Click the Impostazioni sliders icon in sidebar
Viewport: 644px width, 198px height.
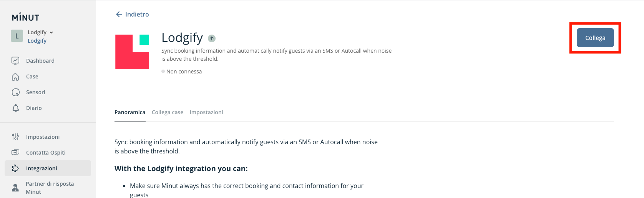tap(15, 136)
